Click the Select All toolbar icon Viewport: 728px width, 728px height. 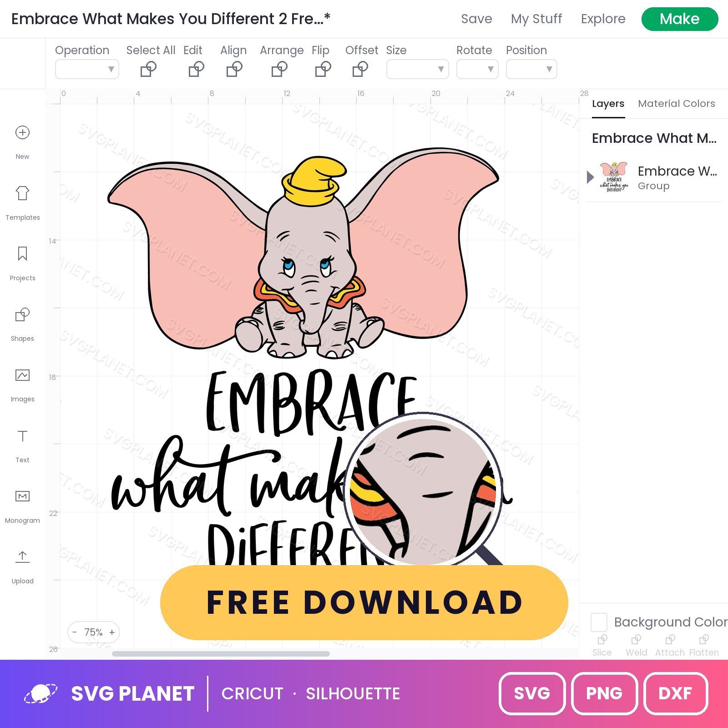(x=148, y=69)
